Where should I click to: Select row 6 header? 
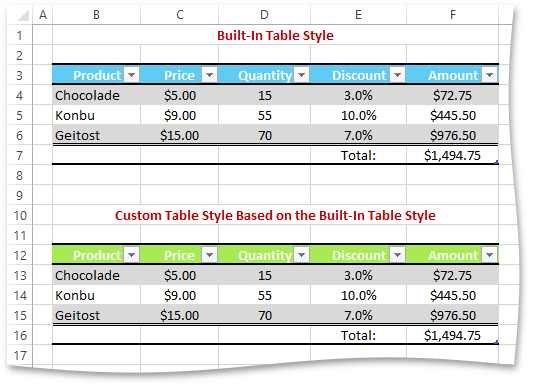(x=20, y=135)
